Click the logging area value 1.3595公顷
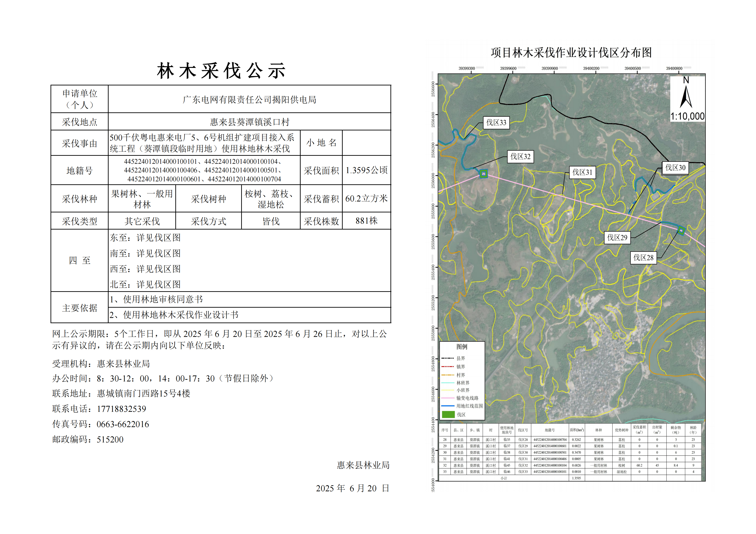756x534 pixels. pos(366,170)
